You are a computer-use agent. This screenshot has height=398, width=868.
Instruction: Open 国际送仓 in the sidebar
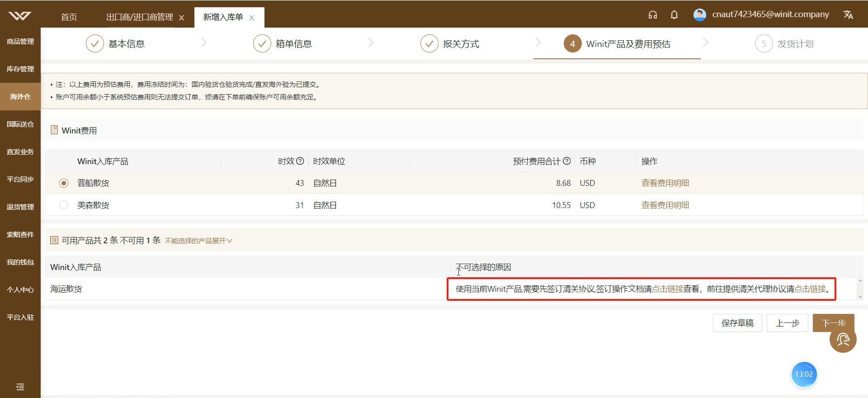click(20, 124)
